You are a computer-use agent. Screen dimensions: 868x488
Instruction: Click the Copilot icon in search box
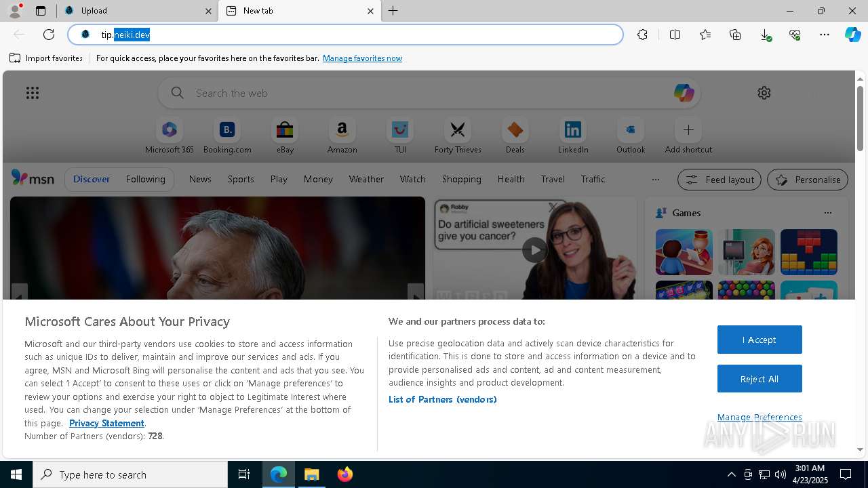click(x=684, y=93)
